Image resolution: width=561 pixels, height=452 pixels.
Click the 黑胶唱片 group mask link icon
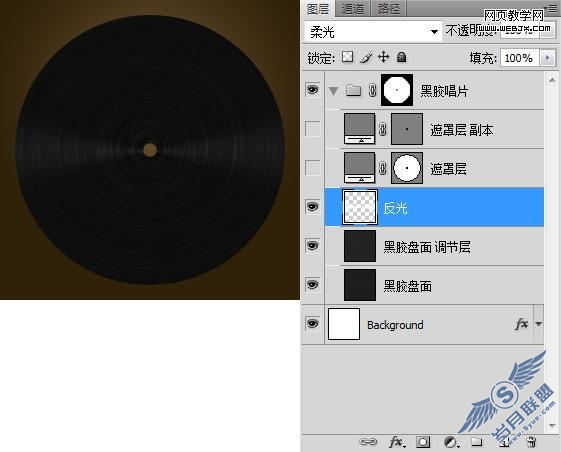(x=372, y=90)
